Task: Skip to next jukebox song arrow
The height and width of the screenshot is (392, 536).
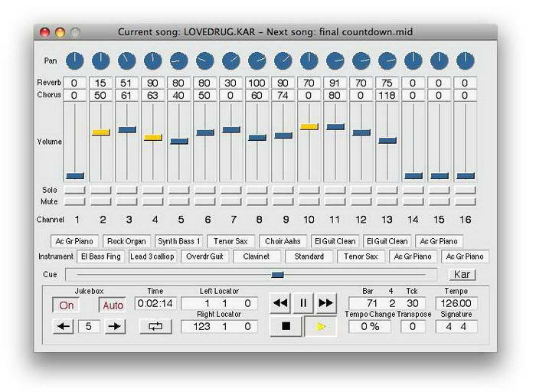Action: [114, 326]
